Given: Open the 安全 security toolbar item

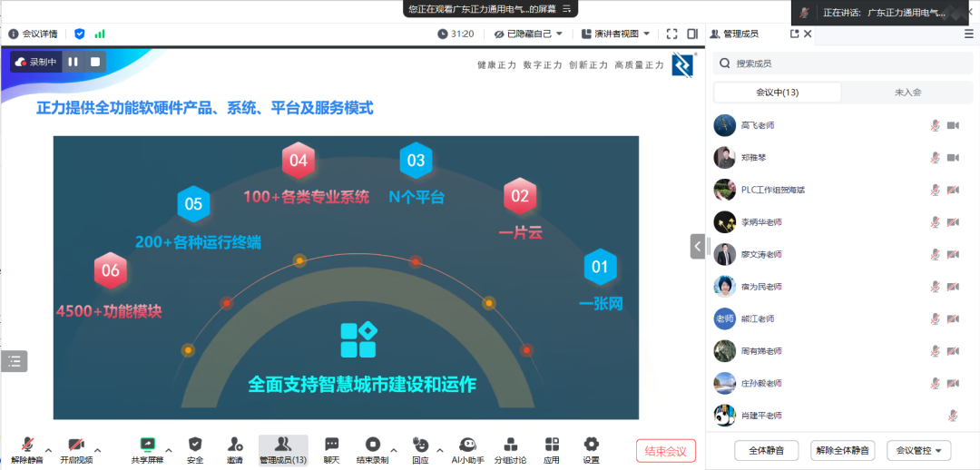Looking at the screenshot, I should coord(195,450).
